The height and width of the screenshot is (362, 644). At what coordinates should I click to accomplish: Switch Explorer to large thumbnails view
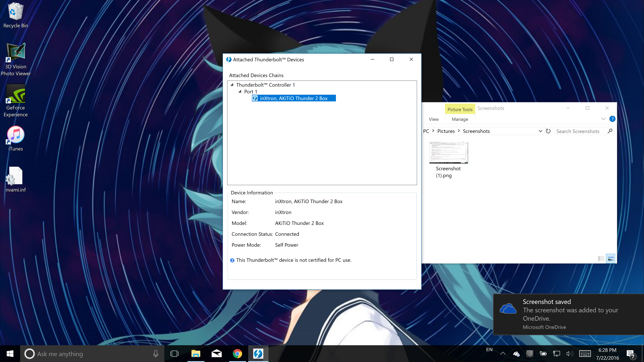[x=610, y=259]
